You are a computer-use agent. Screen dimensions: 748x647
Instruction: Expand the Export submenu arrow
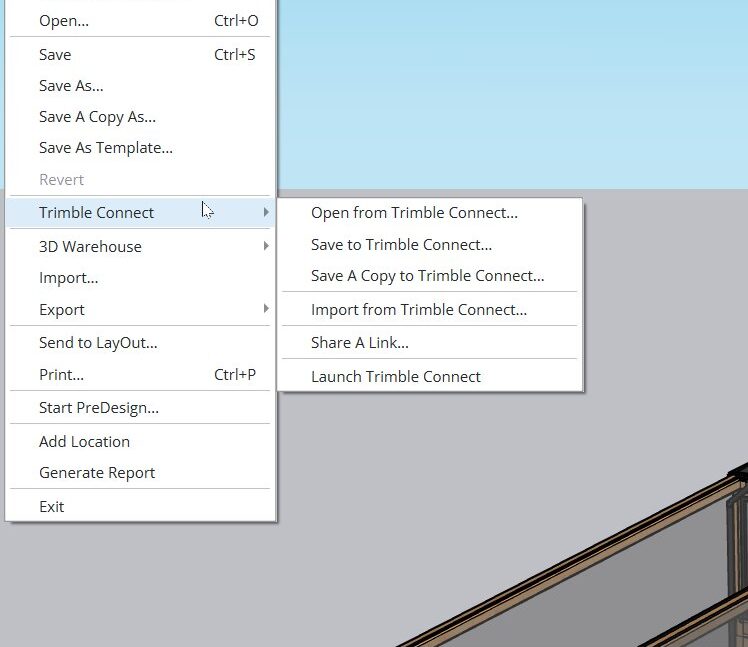pos(266,308)
